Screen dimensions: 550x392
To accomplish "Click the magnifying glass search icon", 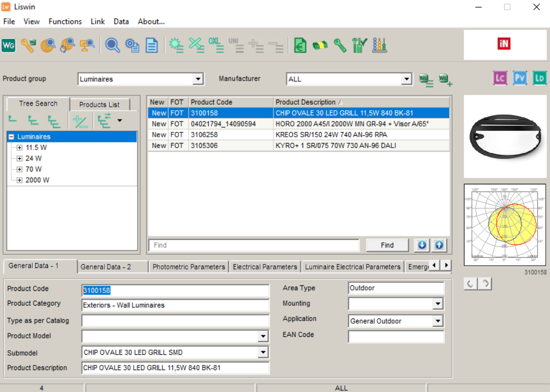I will pos(112,45).
